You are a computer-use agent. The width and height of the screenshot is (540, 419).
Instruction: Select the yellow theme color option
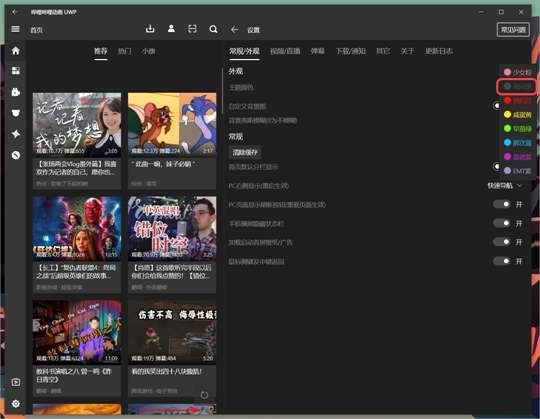point(518,115)
